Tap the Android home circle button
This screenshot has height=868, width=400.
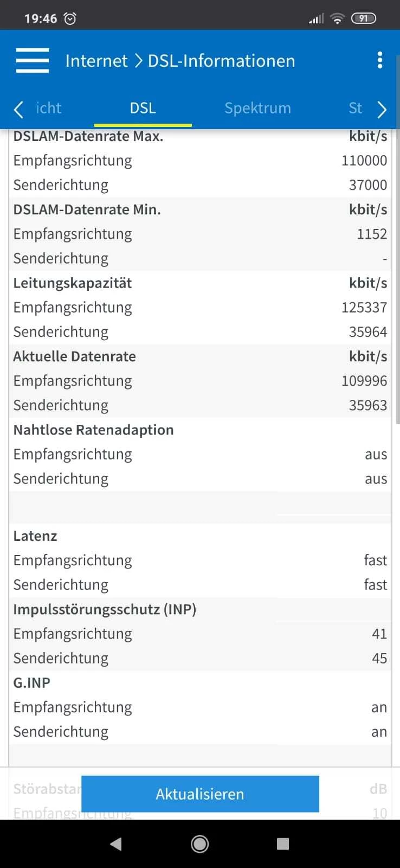click(200, 844)
